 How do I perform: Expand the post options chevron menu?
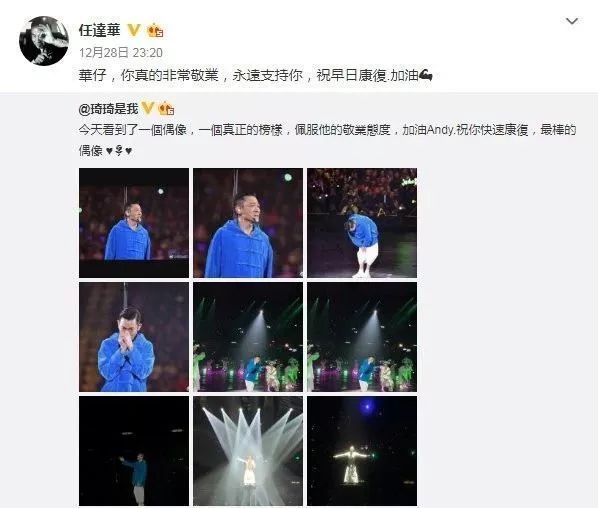pos(572,21)
